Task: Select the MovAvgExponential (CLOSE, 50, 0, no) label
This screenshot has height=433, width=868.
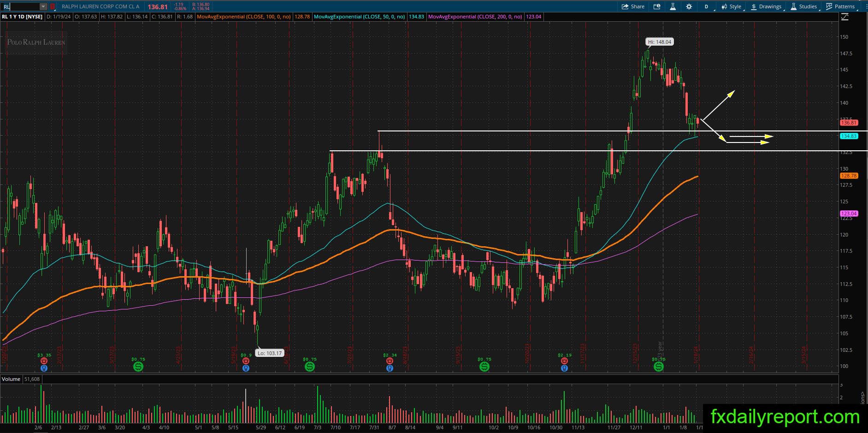Action: 360,17
